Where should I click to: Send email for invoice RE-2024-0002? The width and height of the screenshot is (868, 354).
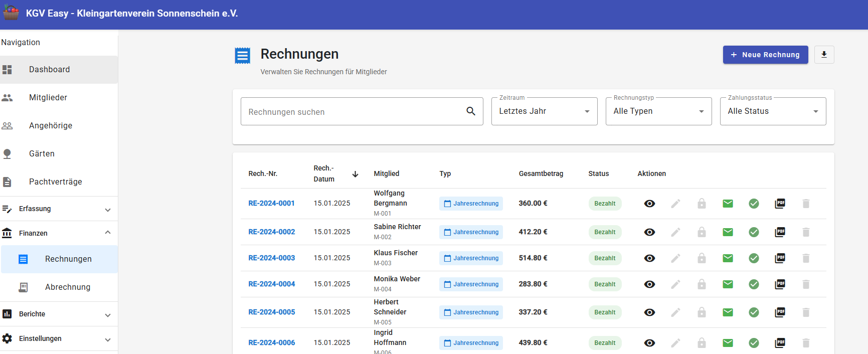[x=728, y=232]
